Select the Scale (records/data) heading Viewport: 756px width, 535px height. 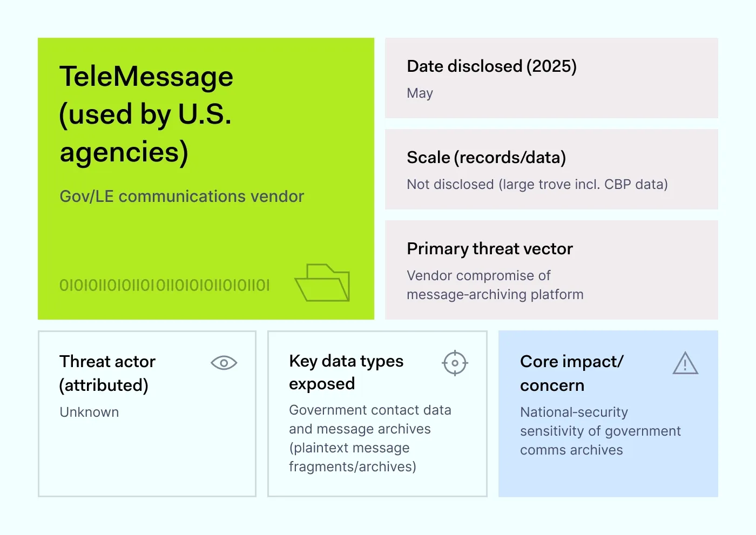pyautogui.click(x=486, y=158)
